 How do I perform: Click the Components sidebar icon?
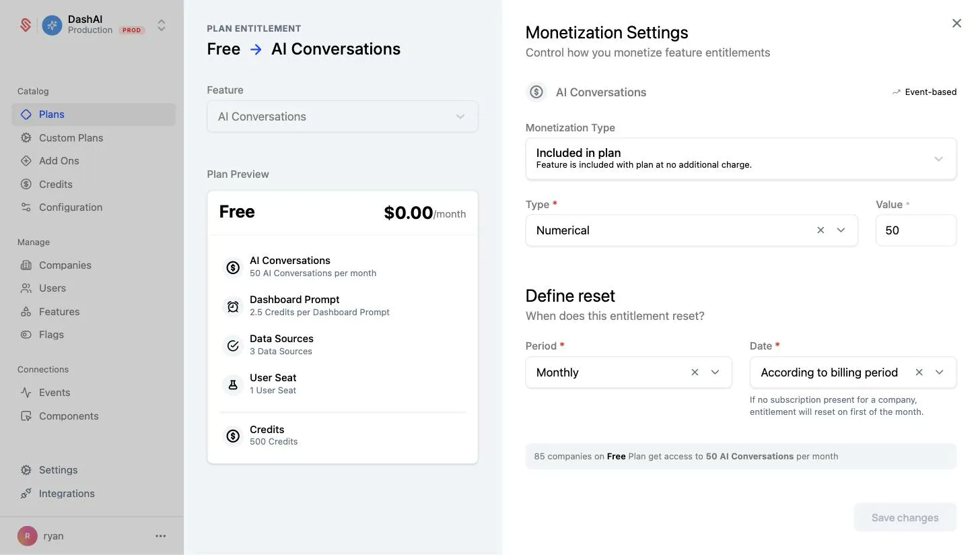pos(26,416)
